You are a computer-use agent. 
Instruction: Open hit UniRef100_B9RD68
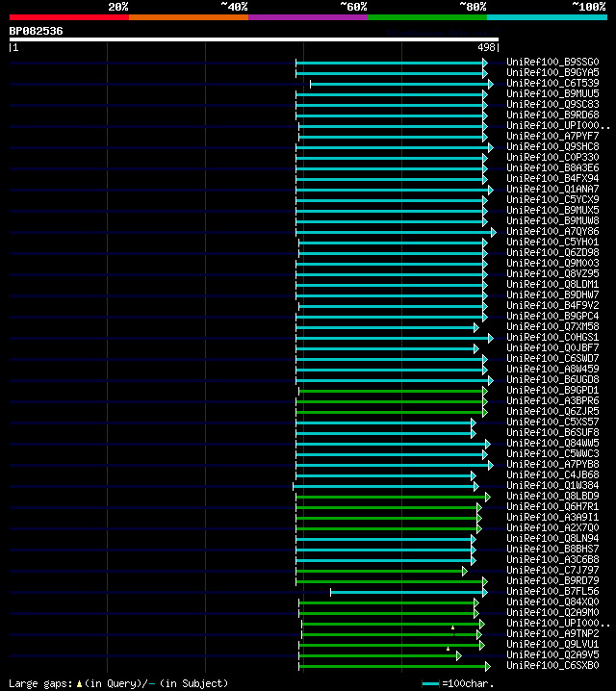coord(552,115)
